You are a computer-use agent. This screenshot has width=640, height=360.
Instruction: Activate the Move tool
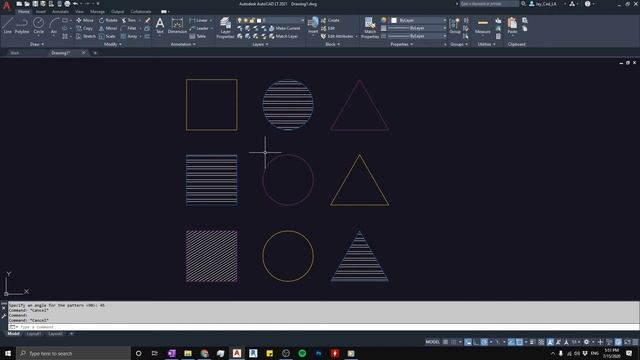[85, 20]
